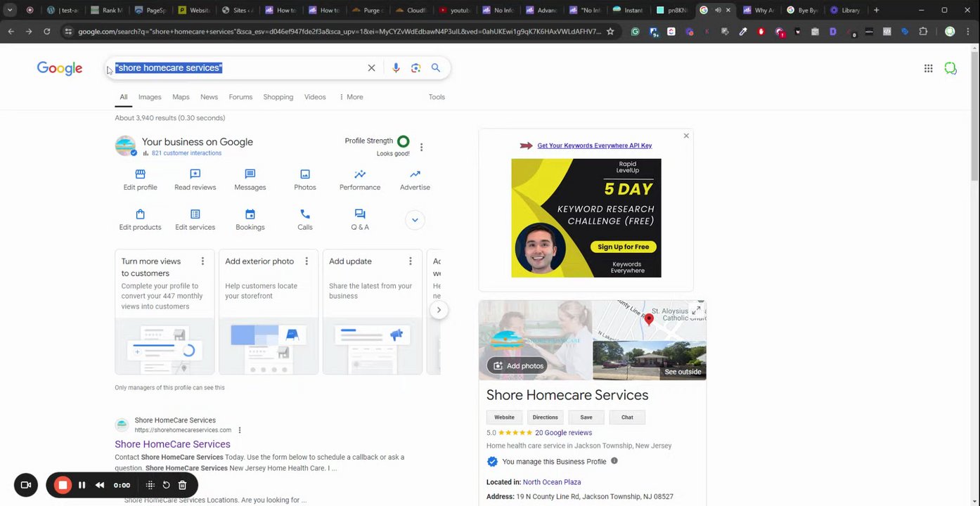The height and width of the screenshot is (506, 980).
Task: Open Edit services
Action: coord(195,220)
